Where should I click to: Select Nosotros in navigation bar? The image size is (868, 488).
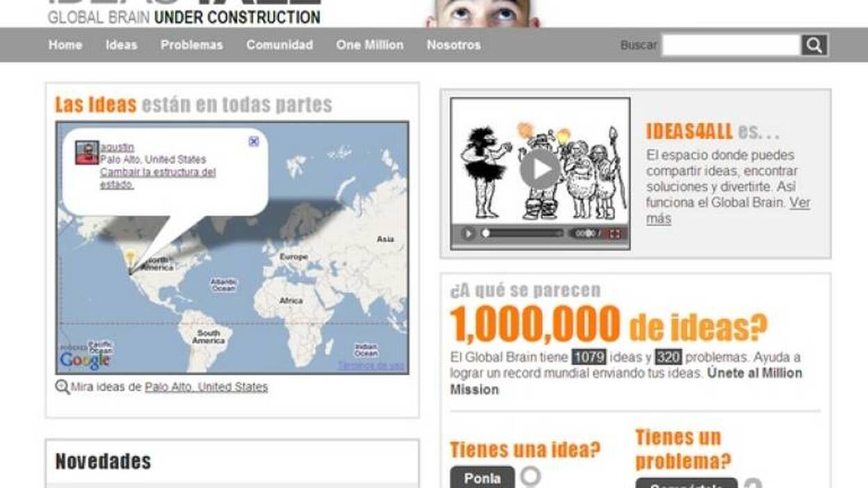pos(453,45)
